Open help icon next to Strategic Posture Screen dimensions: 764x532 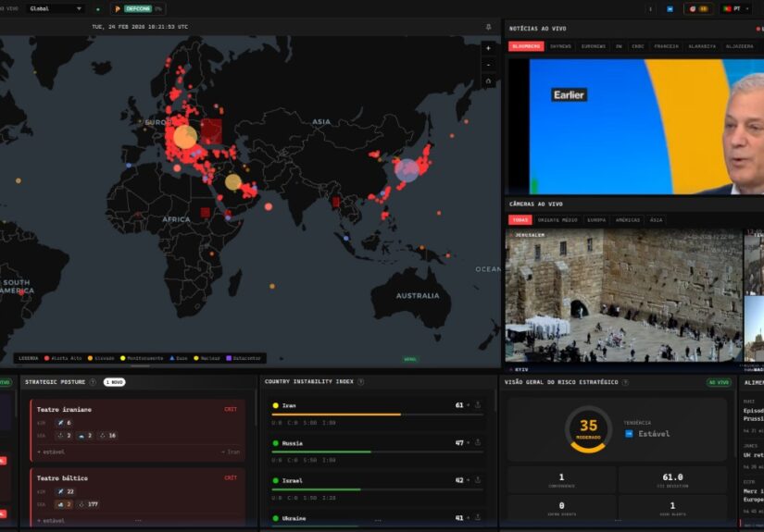(x=93, y=382)
